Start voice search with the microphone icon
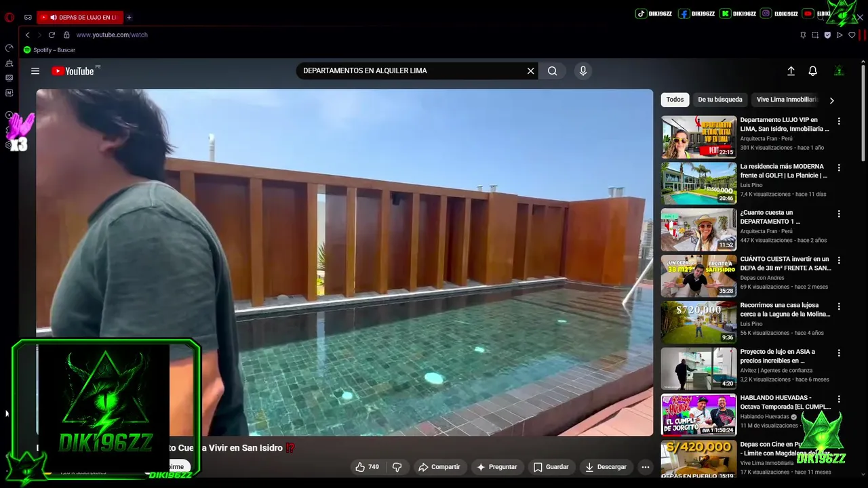Image resolution: width=868 pixels, height=488 pixels. [583, 70]
